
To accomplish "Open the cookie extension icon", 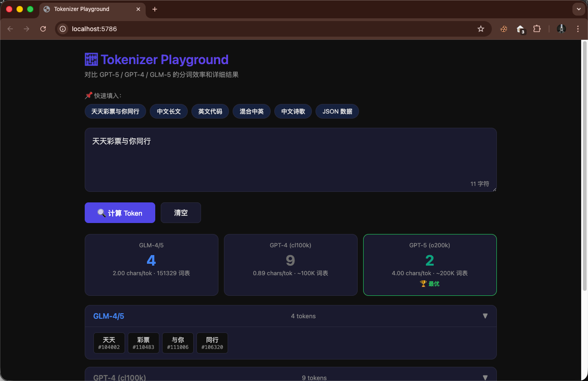I will coord(504,29).
